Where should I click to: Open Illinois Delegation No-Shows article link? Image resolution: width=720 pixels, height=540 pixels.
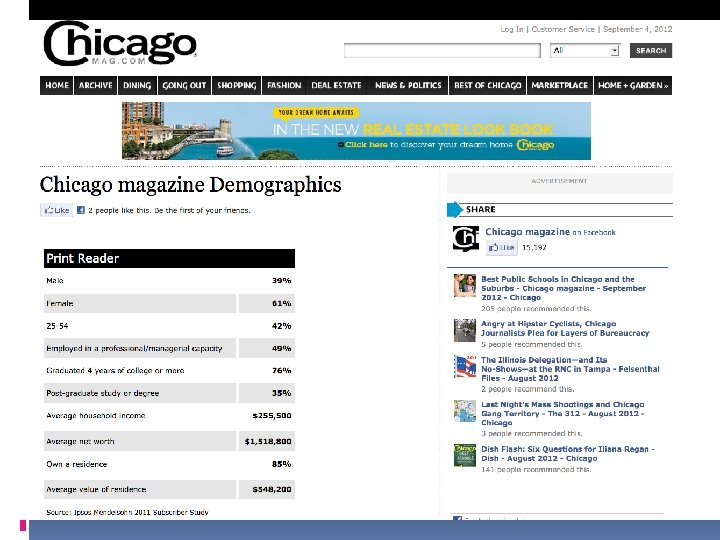(570, 369)
